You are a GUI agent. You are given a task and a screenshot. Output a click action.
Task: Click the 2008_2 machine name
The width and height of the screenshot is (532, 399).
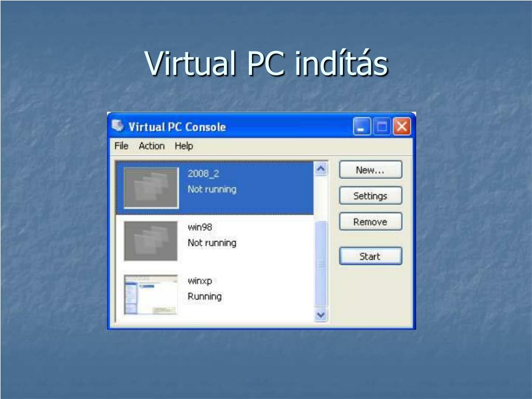203,174
